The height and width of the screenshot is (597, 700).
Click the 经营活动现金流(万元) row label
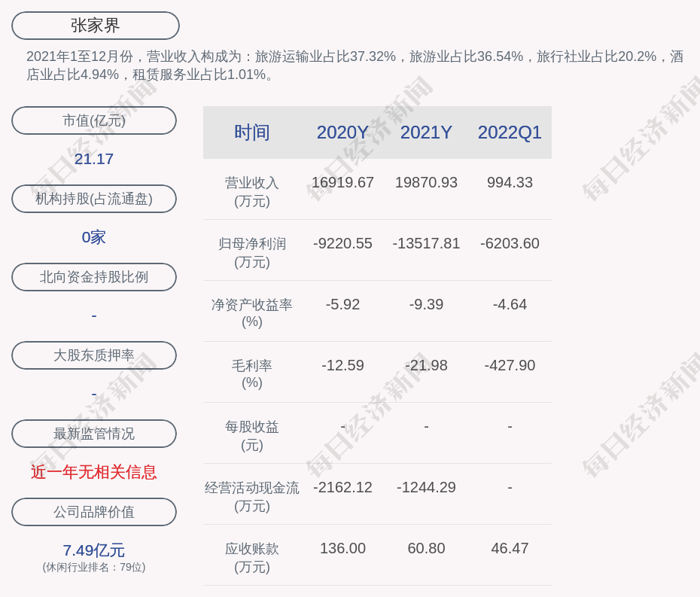coord(252,497)
